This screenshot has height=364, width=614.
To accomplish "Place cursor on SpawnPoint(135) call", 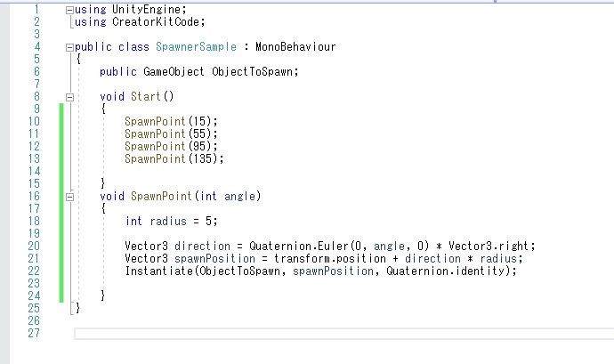I will pos(174,158).
